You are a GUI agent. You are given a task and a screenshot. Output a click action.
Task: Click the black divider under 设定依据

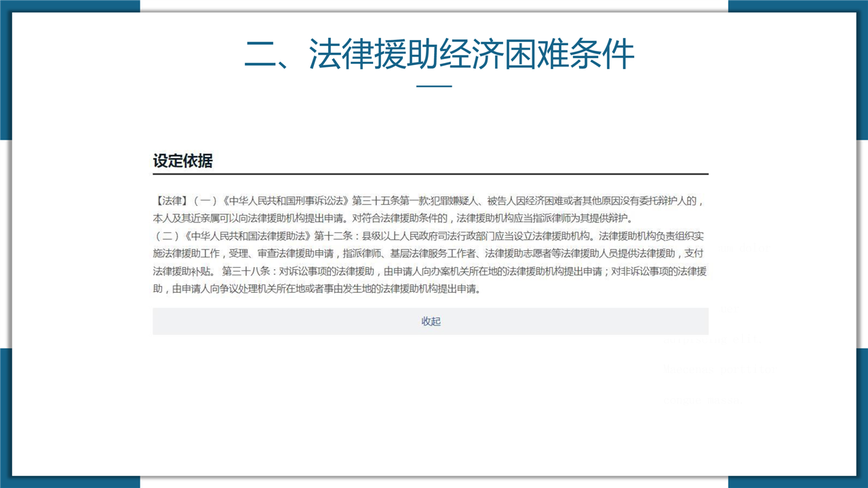tap(431, 174)
